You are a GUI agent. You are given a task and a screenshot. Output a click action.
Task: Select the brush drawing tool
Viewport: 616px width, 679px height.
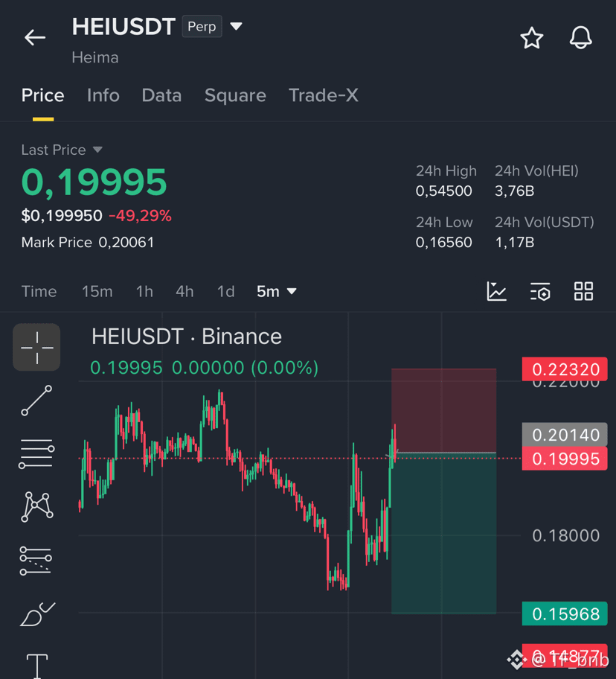pos(37,614)
